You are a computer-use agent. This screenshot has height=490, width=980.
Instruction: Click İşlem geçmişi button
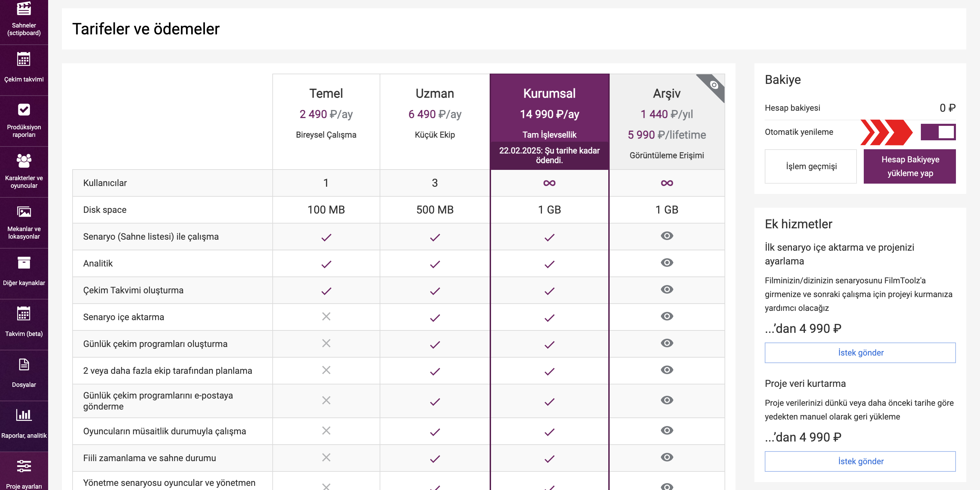tap(811, 166)
